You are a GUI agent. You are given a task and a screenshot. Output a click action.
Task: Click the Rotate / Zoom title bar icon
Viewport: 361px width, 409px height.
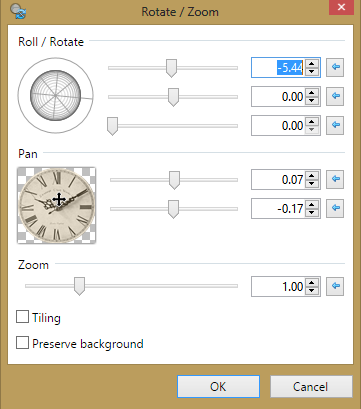(x=18, y=12)
